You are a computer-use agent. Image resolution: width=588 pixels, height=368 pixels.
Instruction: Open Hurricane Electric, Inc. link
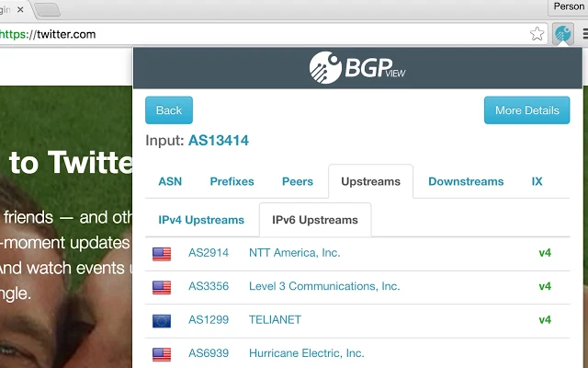[x=306, y=353]
